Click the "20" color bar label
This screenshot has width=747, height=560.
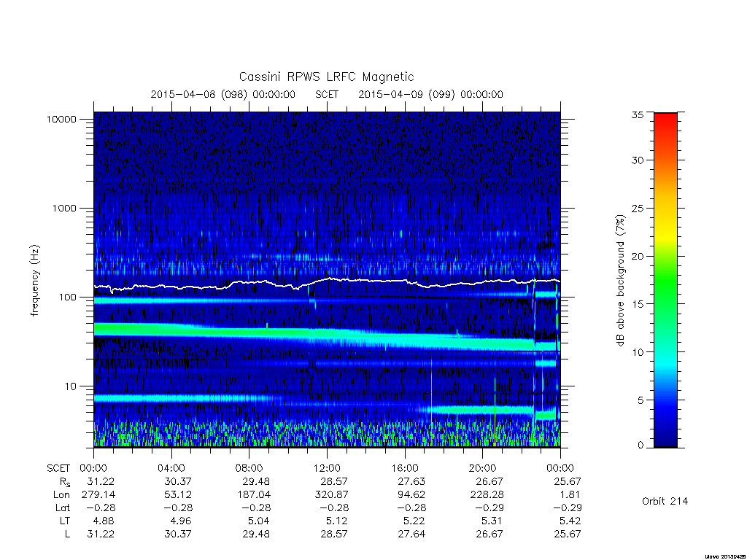637,256
